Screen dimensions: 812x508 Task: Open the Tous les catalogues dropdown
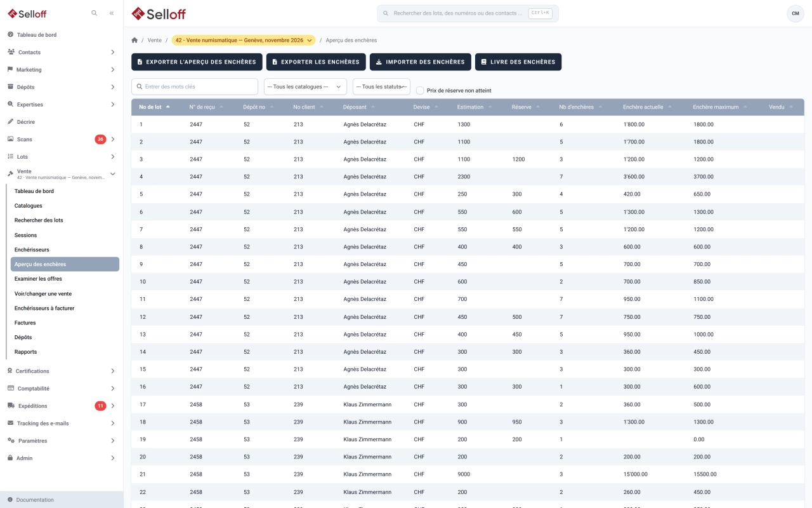pyautogui.click(x=305, y=86)
